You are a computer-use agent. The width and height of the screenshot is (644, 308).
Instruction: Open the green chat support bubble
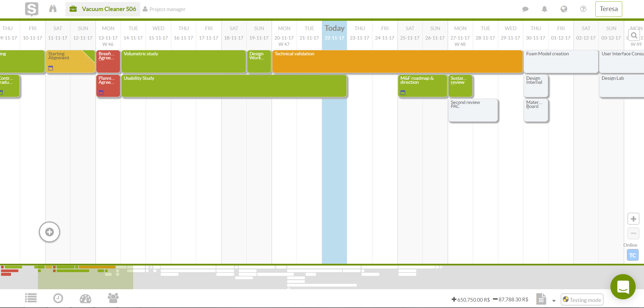pos(623,287)
